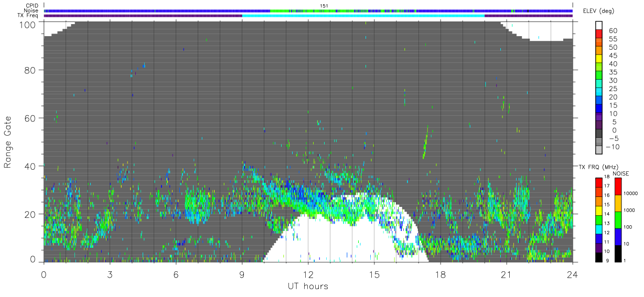Screen dimensions: 644x297
Task: Click the black bottom segment of NOISE color bar
Action: coord(618,254)
